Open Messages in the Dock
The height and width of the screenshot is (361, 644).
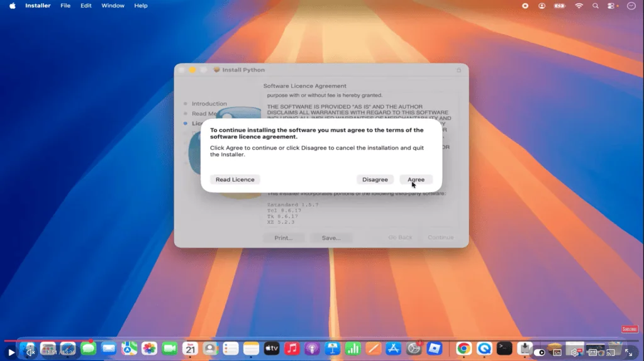coord(88,348)
